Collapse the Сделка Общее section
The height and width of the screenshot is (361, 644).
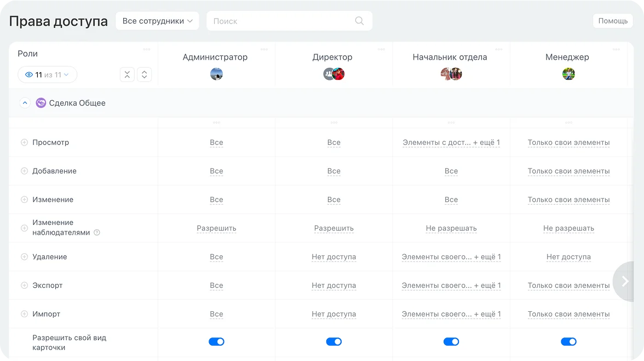[x=25, y=103]
